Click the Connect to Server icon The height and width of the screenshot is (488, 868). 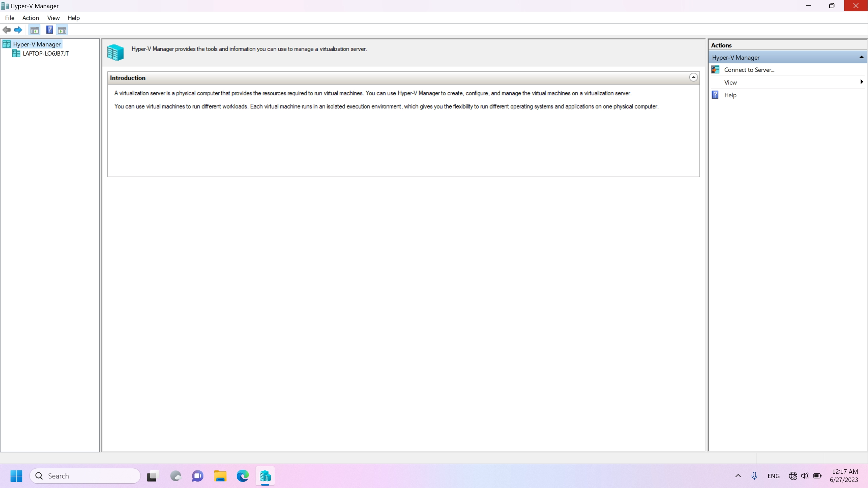tap(715, 69)
